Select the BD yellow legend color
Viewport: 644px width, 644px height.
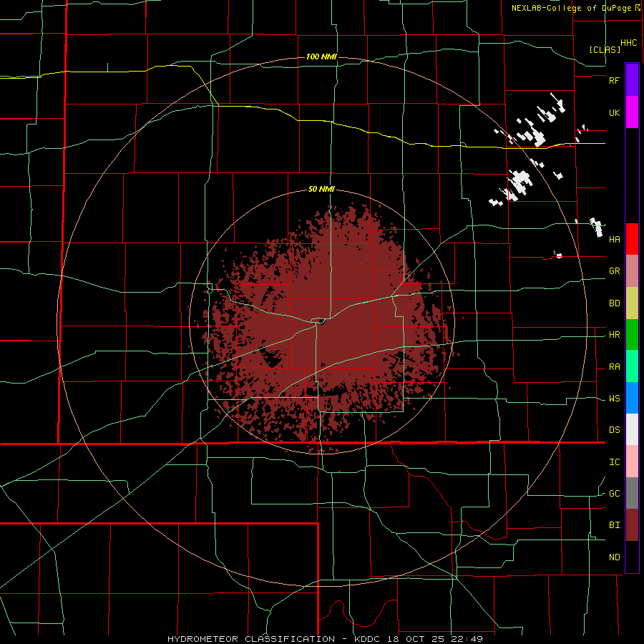[632, 303]
